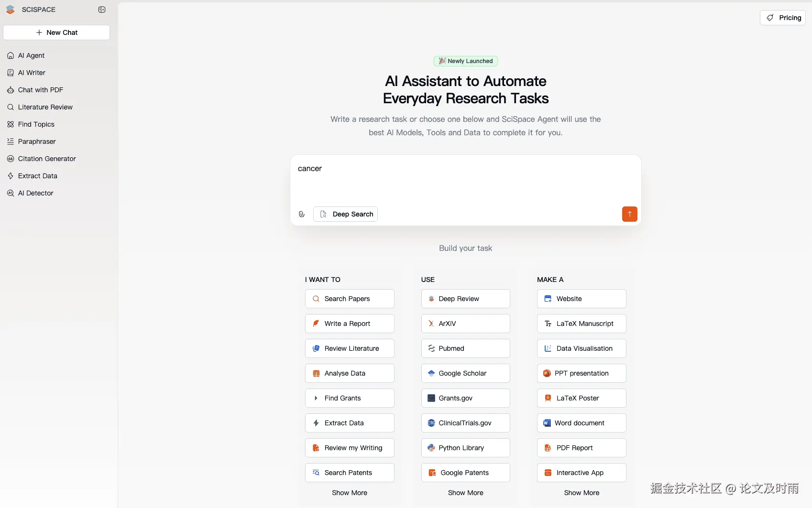Select the Analyse Data task

click(x=350, y=373)
